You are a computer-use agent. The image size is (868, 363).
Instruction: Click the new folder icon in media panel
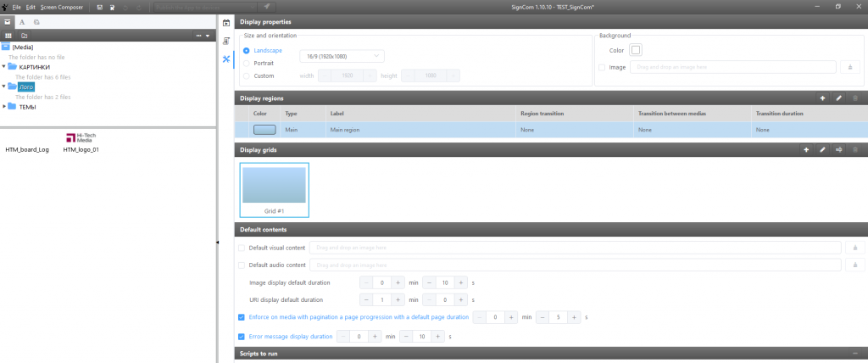point(25,36)
